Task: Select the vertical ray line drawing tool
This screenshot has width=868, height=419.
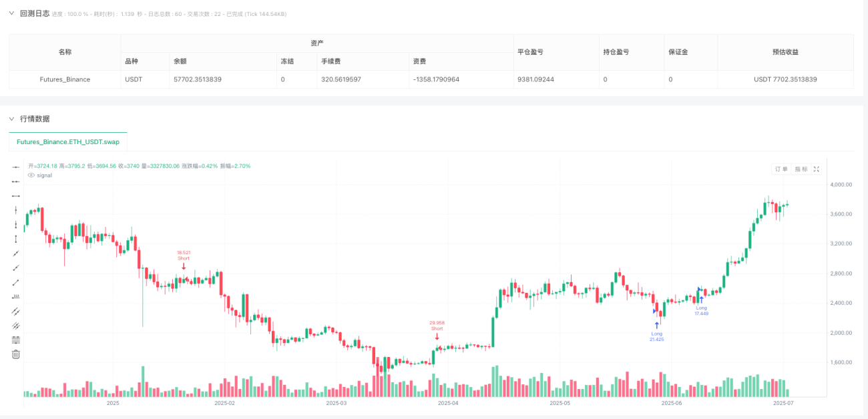Action: tap(16, 224)
